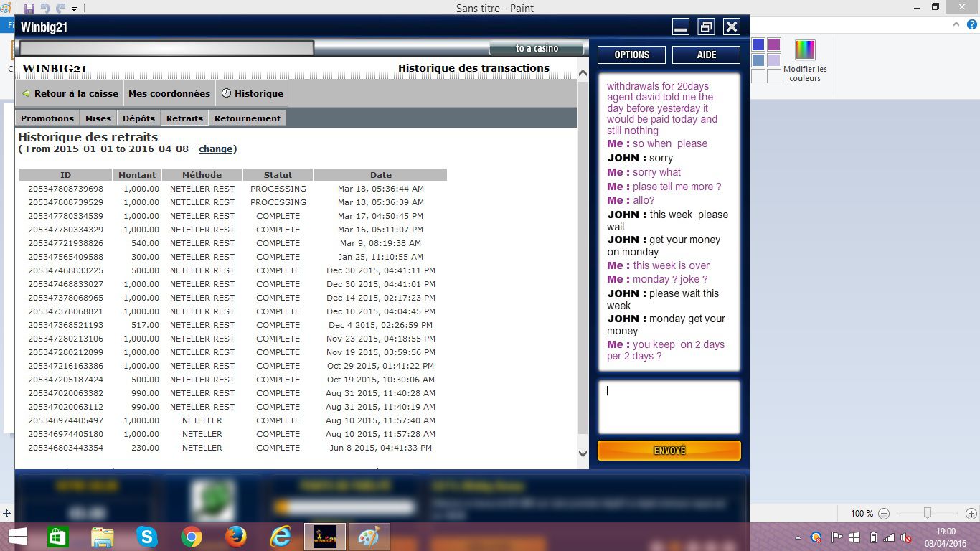Image resolution: width=980 pixels, height=551 pixels.
Task: Click the date Nov 23 2015, 04:18:55 PM
Action: [381, 339]
